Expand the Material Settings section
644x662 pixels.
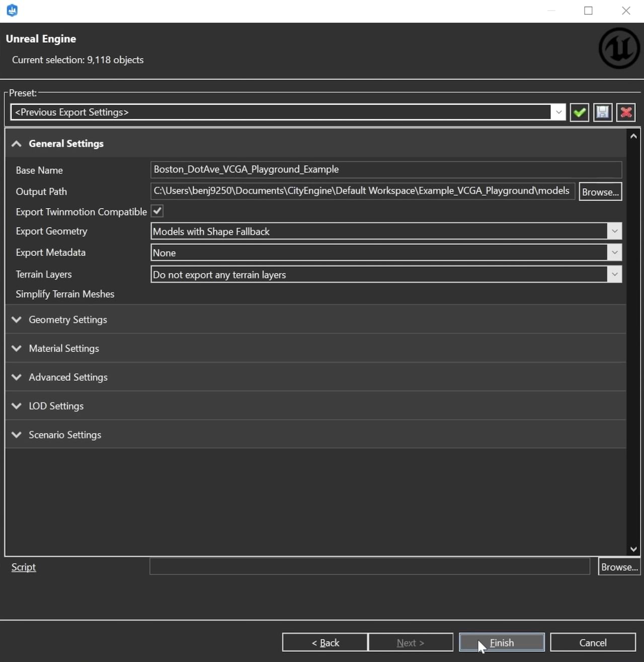coord(17,348)
